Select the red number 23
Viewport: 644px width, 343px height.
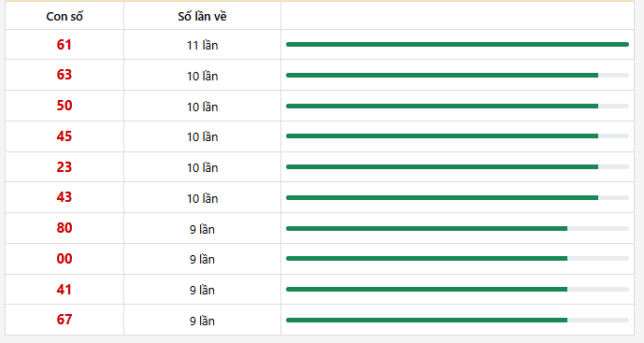pyautogui.click(x=64, y=167)
